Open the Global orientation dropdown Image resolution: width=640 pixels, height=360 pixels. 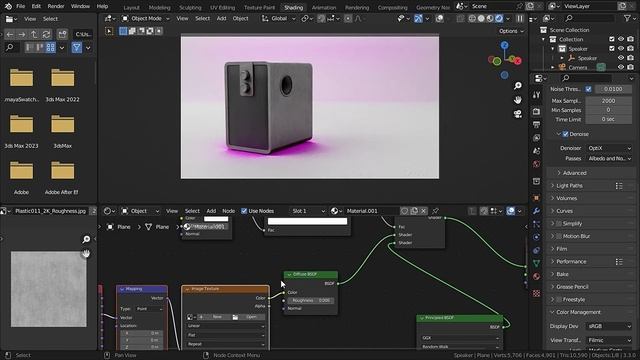[x=278, y=19]
